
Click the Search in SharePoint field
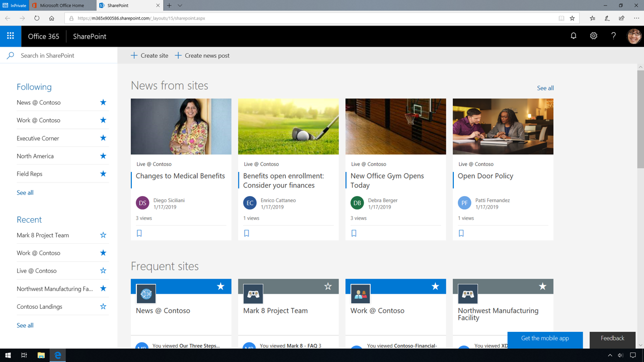point(59,55)
